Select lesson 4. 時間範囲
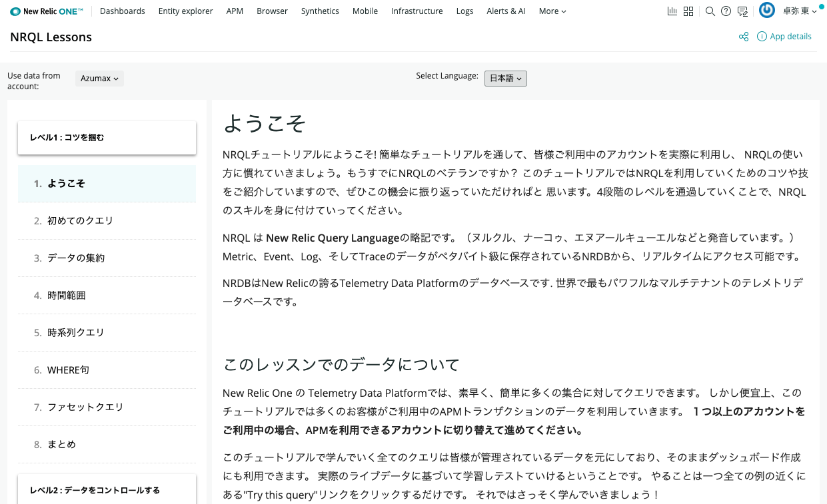827x504 pixels. point(107,296)
